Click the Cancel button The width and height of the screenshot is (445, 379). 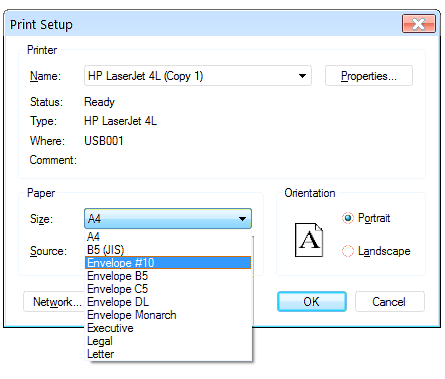tap(390, 302)
